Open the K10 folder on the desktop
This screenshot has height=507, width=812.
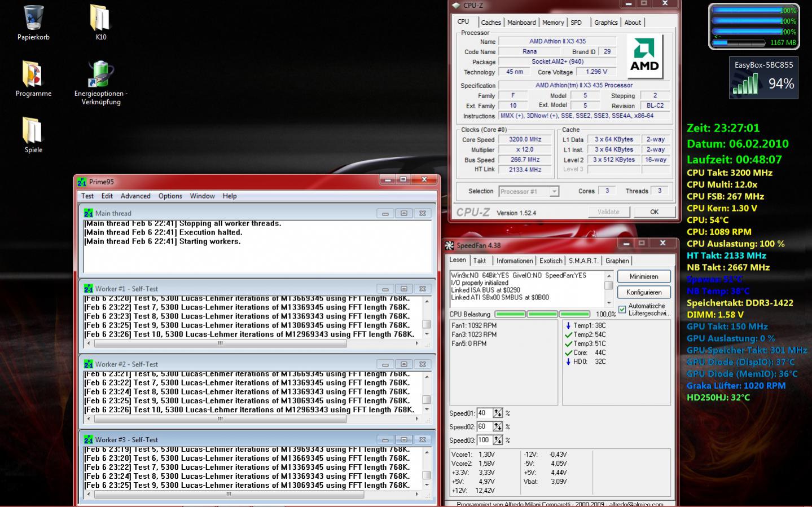(x=100, y=18)
